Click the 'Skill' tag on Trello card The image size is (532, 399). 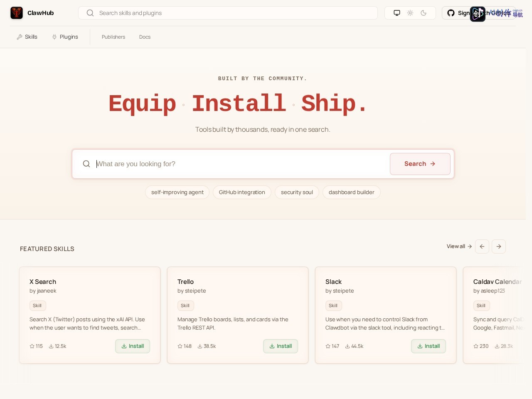(185, 306)
